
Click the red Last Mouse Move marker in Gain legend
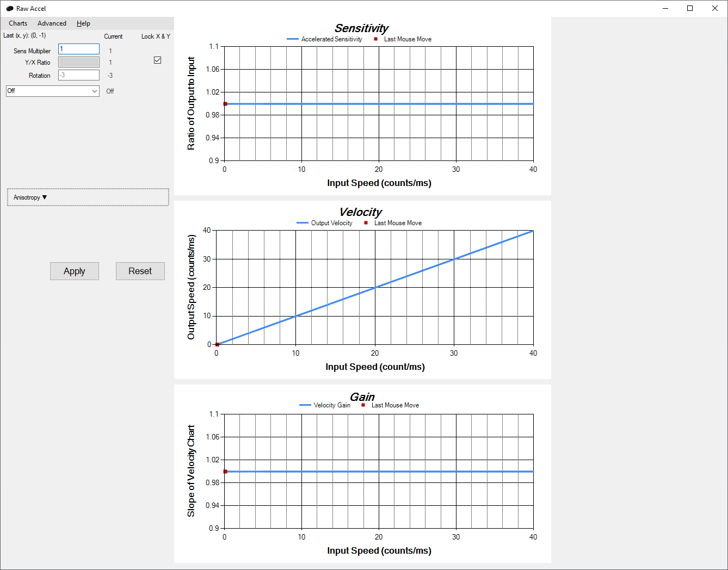(x=363, y=405)
